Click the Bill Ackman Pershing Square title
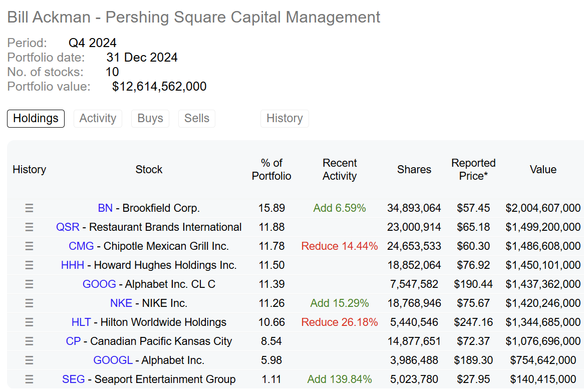This screenshot has width=584, height=392. coord(194,17)
